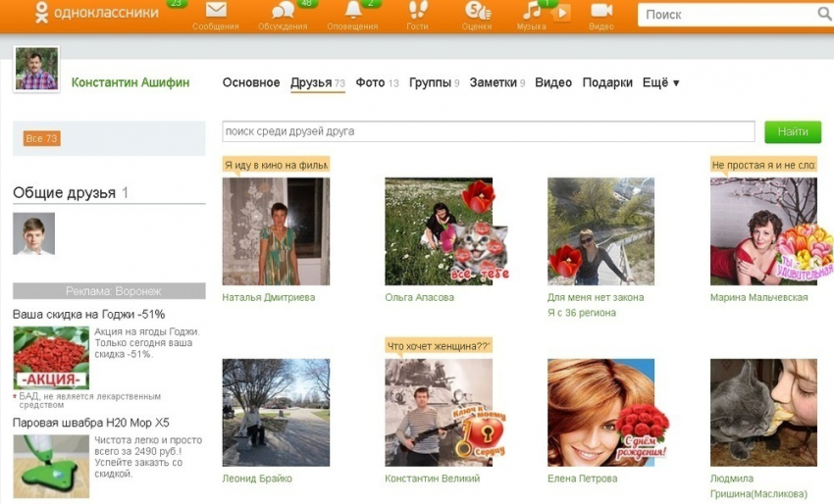This screenshot has height=504, width=834.
Task: Open Оценки ratings icon
Action: [477, 10]
